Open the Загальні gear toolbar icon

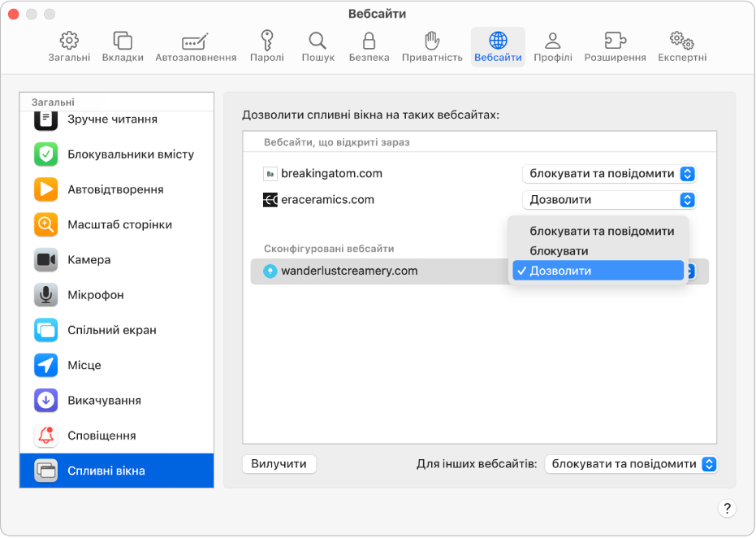tap(69, 41)
